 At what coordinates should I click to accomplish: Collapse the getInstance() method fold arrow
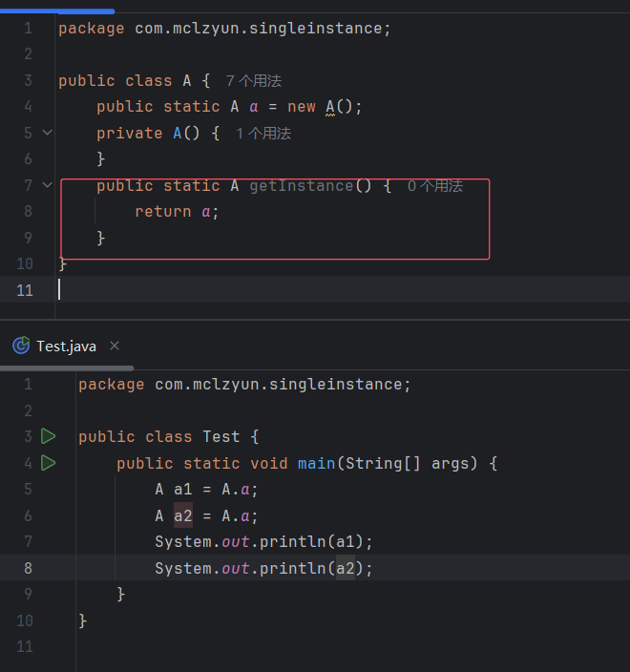pos(47,185)
